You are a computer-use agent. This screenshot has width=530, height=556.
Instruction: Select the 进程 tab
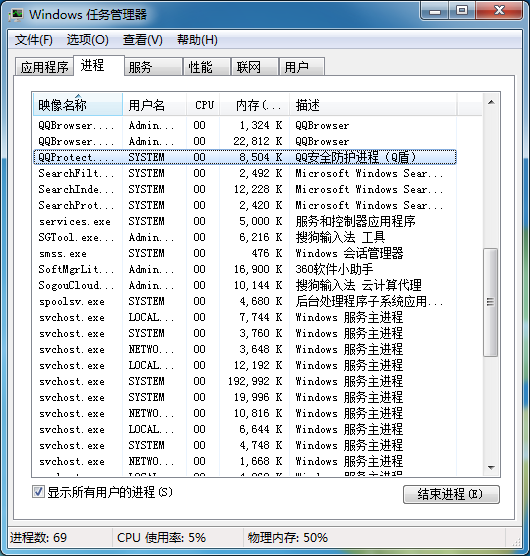tap(99, 65)
